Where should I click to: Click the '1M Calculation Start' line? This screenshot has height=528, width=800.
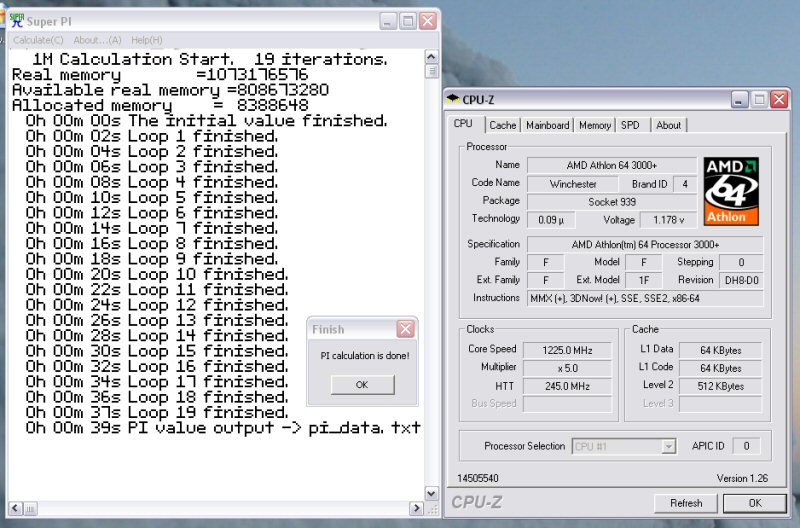pyautogui.click(x=210, y=59)
